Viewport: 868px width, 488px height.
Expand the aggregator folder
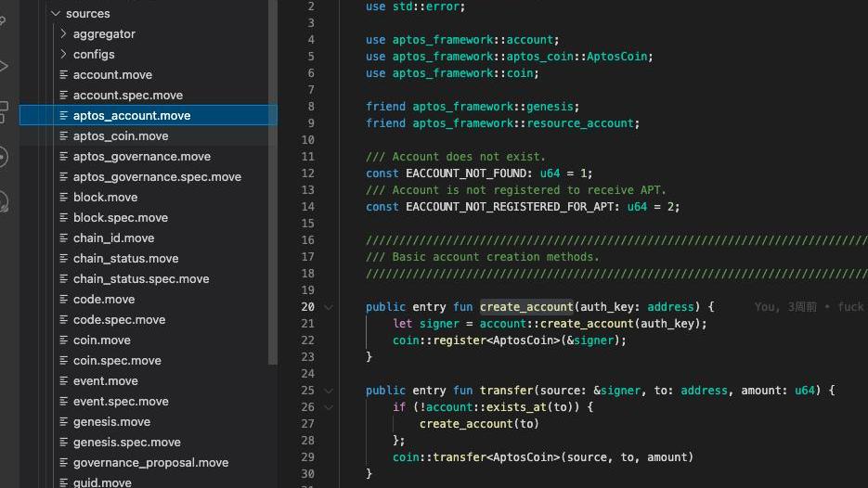tap(64, 34)
